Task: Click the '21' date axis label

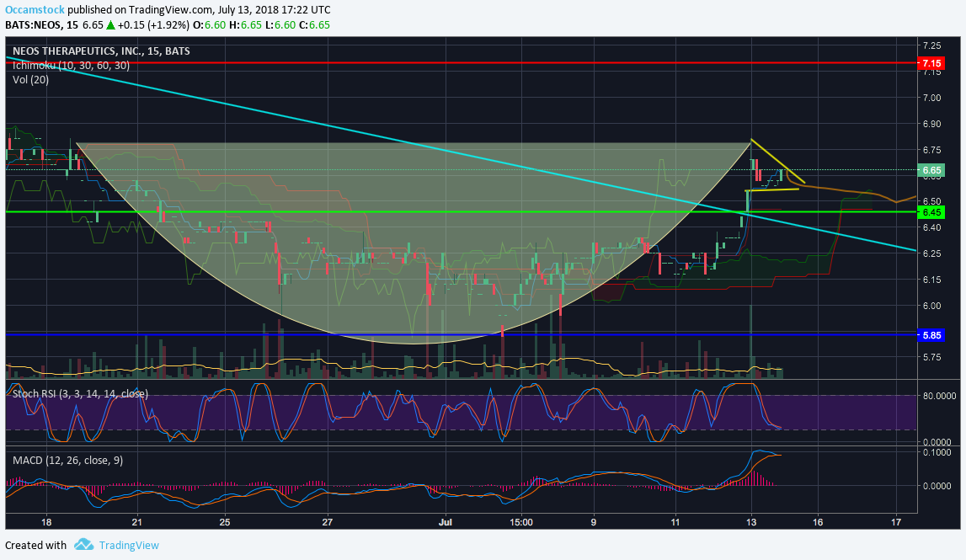Action: [136, 522]
